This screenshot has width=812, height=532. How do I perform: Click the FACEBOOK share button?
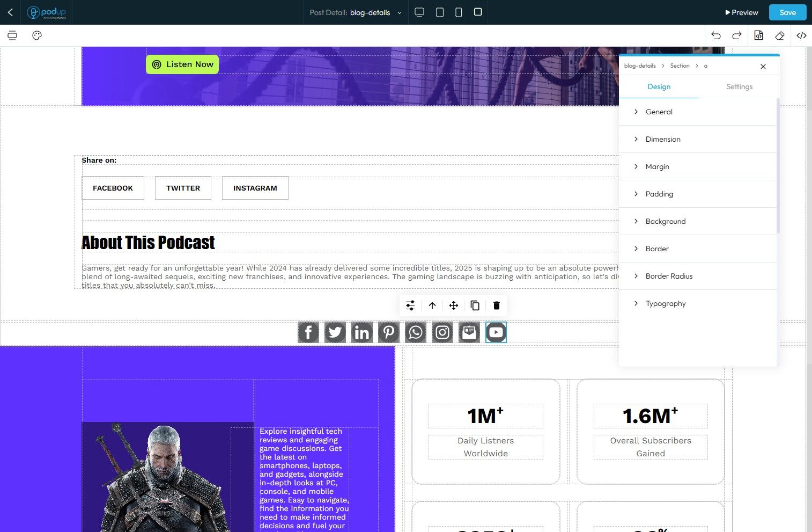(113, 188)
